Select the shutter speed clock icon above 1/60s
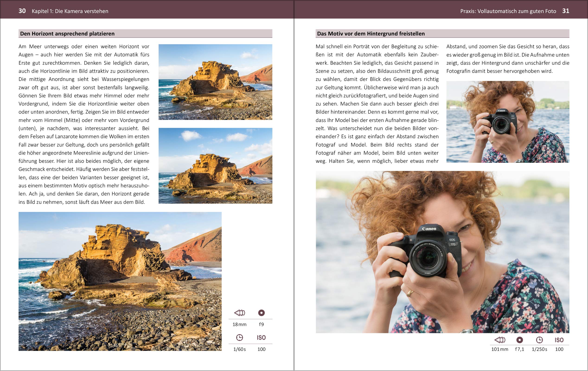The width and height of the screenshot is (588, 371). tap(240, 337)
